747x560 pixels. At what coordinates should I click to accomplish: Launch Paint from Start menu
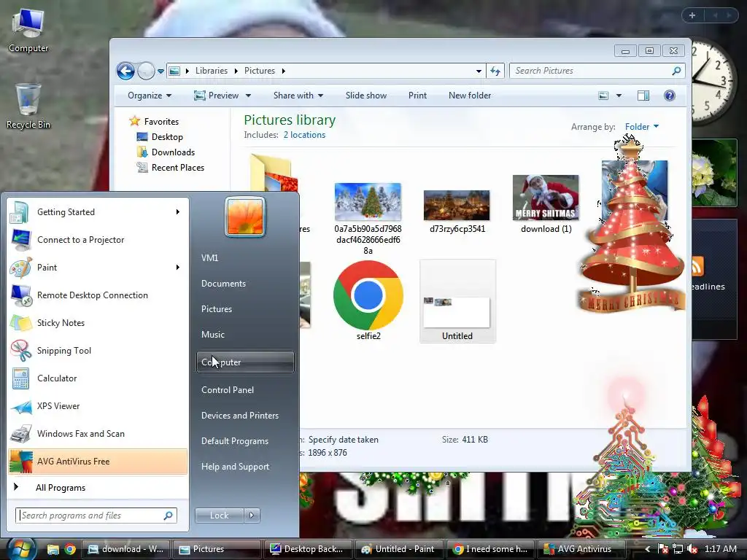click(x=97, y=267)
